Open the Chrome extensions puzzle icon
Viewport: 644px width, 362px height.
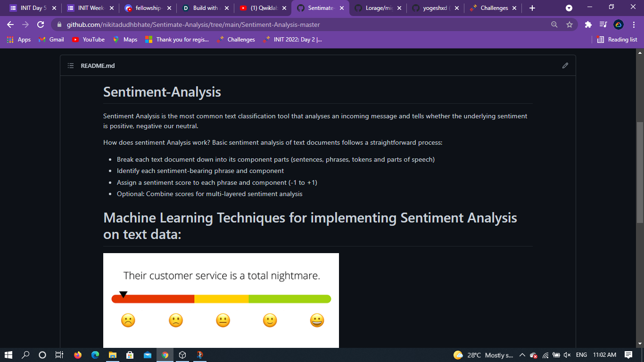pos(588,24)
